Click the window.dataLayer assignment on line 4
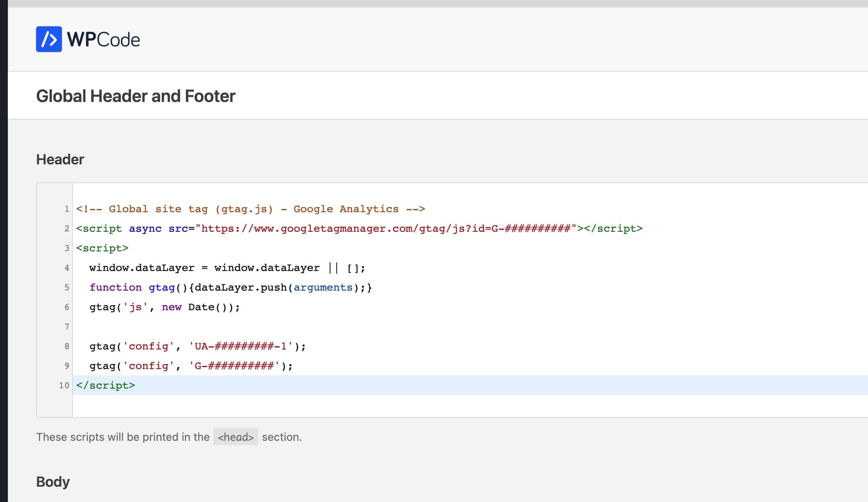This screenshot has width=868, height=502. point(227,268)
